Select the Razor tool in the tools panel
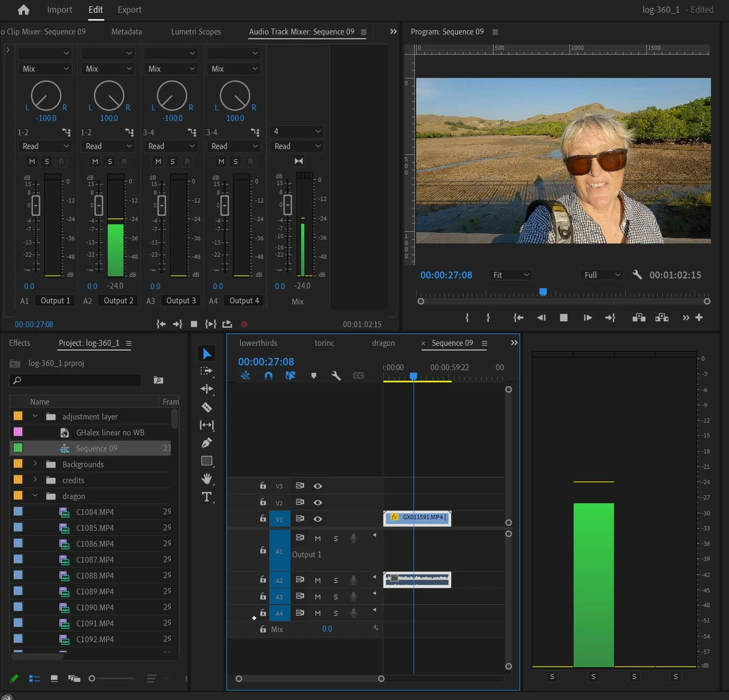This screenshot has height=700, width=729. [207, 407]
